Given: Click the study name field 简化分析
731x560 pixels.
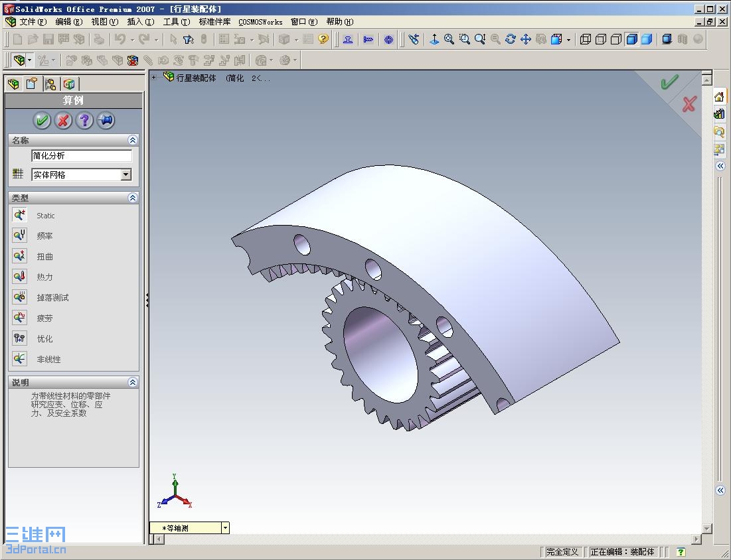Looking at the screenshot, I should pos(82,156).
